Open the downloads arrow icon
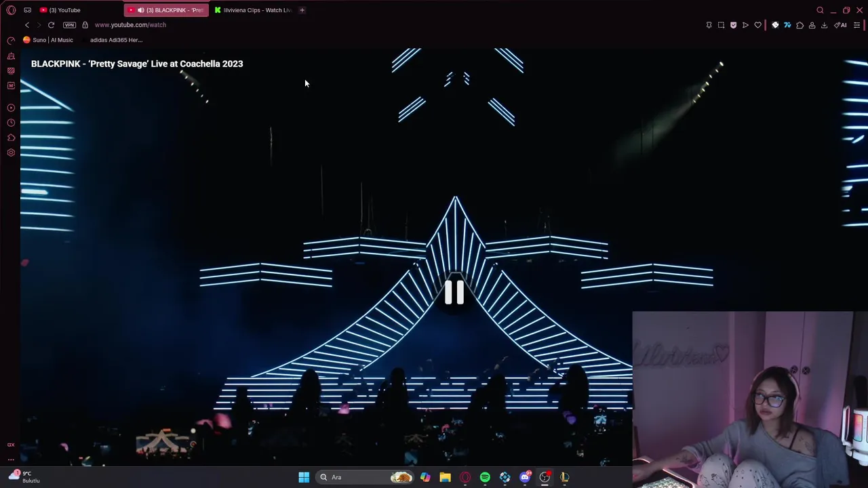868x488 pixels. (824, 25)
